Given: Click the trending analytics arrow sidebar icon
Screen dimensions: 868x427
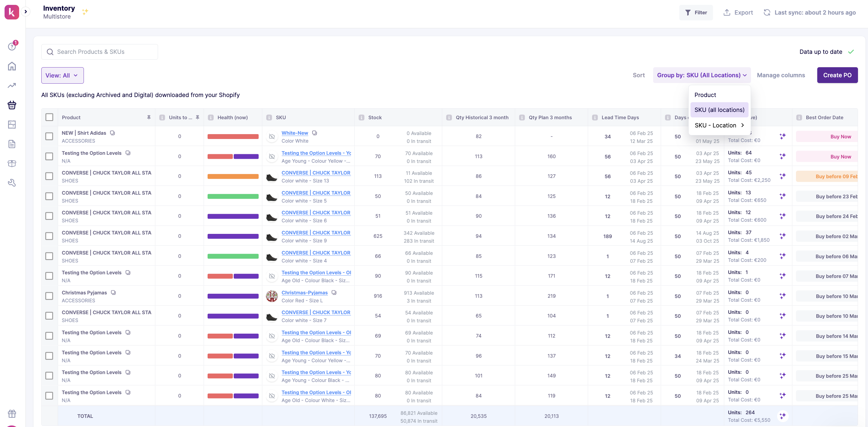Looking at the screenshot, I should 12,85.
